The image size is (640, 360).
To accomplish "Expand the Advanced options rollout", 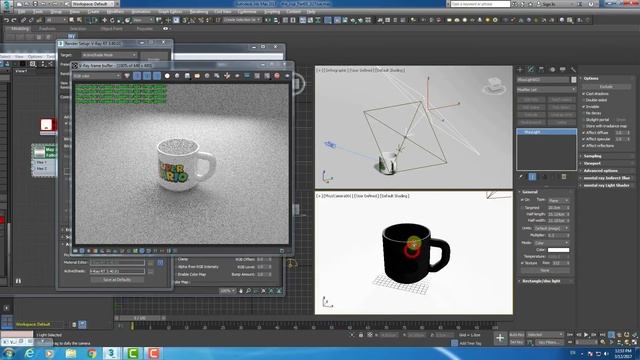I will pyautogui.click(x=607, y=171).
